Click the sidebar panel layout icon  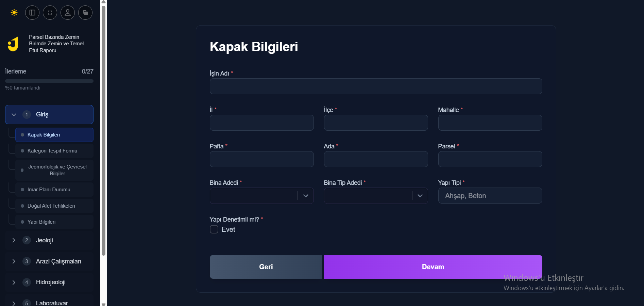32,13
